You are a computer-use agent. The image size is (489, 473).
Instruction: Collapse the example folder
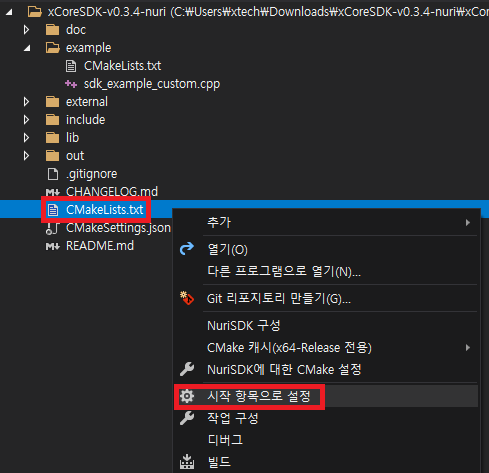click(x=27, y=48)
